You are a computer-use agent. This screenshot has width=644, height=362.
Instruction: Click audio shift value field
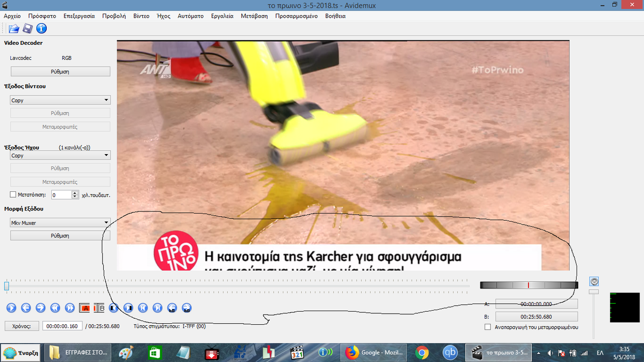pos(61,194)
